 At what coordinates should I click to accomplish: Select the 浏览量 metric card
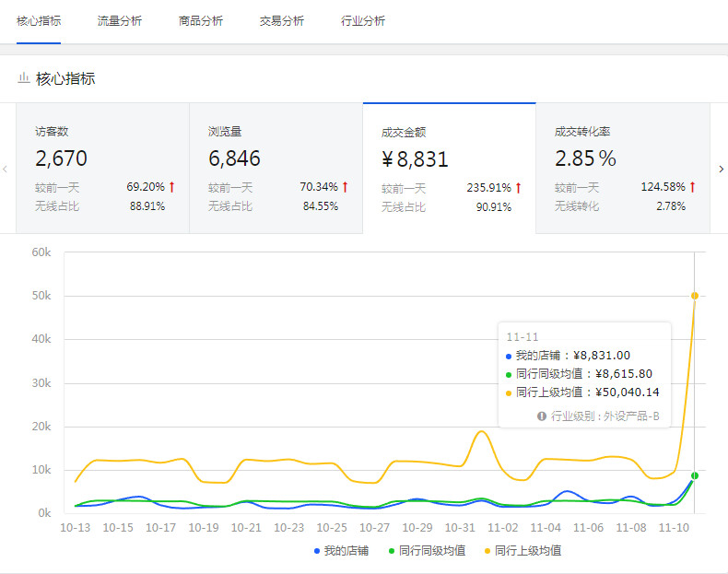click(276, 168)
